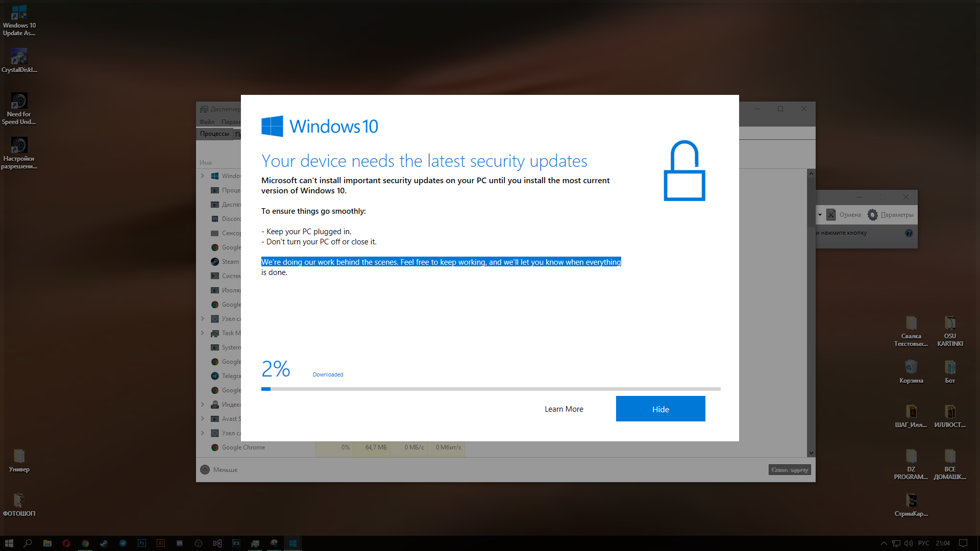Screen dimensions: 980x551
Task: Select the Discord process in Task Manager
Action: click(226, 219)
